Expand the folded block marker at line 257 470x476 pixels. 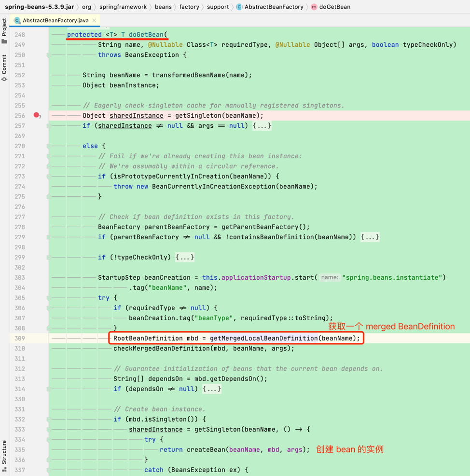coord(48,126)
